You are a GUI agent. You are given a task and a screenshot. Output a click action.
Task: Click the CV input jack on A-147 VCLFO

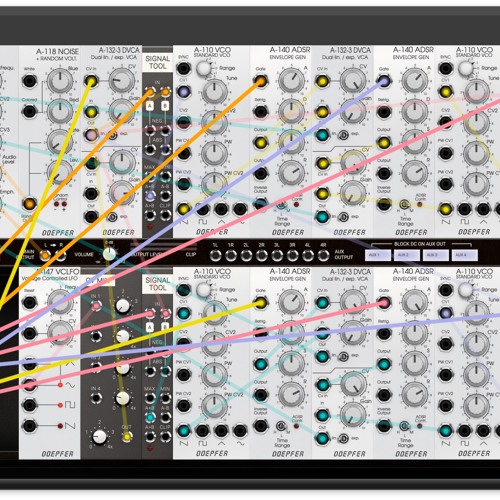click(x=29, y=333)
